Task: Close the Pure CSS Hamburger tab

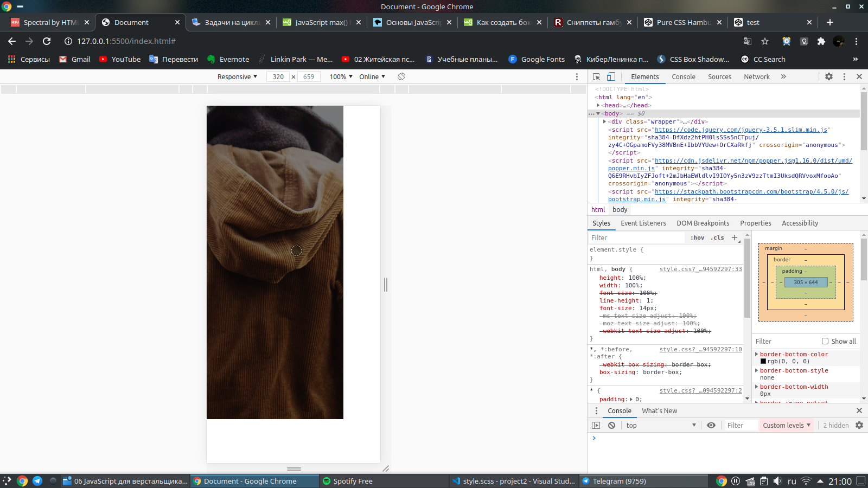Action: pyautogui.click(x=719, y=22)
